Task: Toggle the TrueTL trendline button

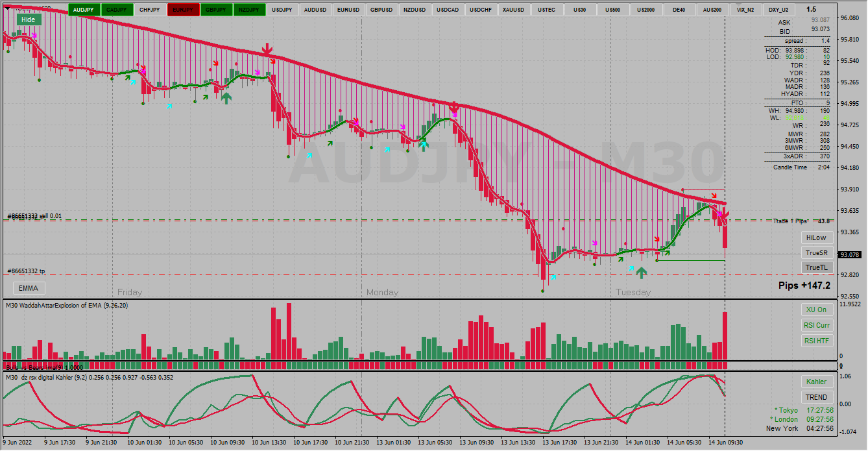Action: [816, 267]
